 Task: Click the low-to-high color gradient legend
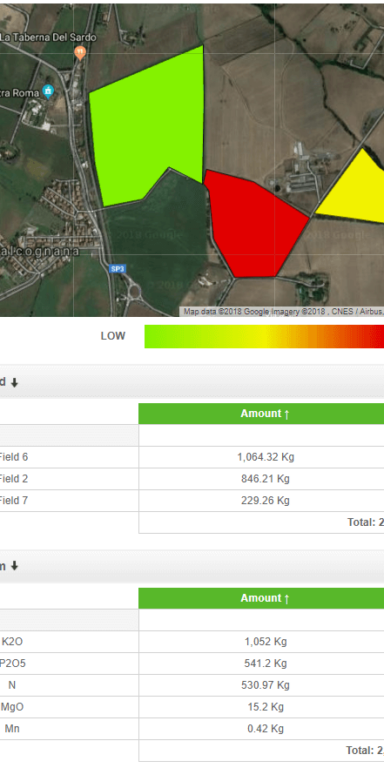point(264,336)
